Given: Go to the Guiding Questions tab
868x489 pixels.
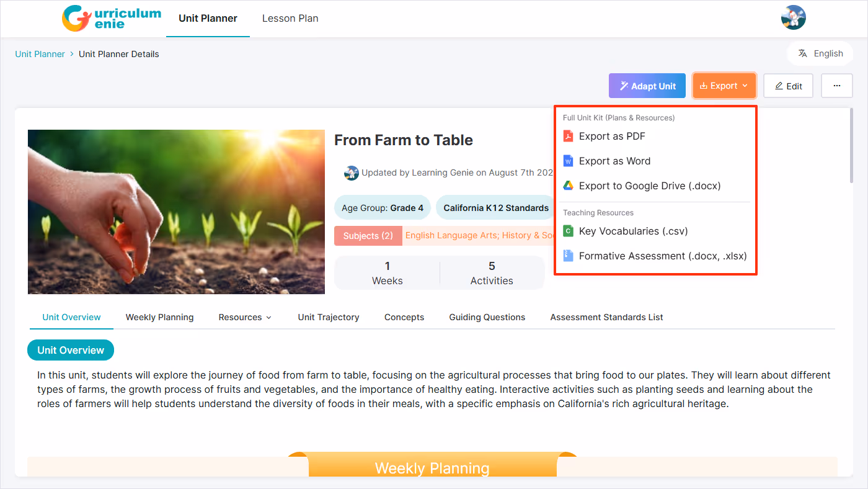Looking at the screenshot, I should [x=487, y=317].
